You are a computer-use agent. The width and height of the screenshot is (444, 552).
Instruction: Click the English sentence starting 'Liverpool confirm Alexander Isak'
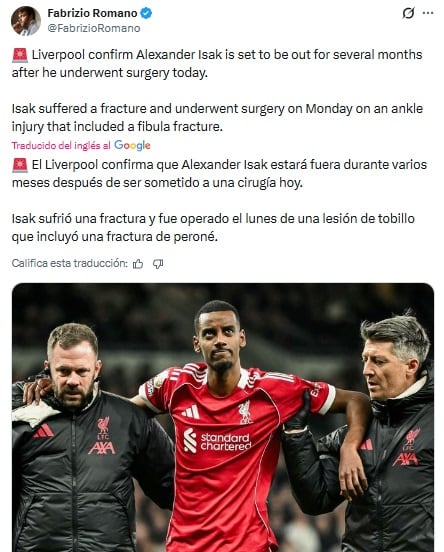point(217,64)
